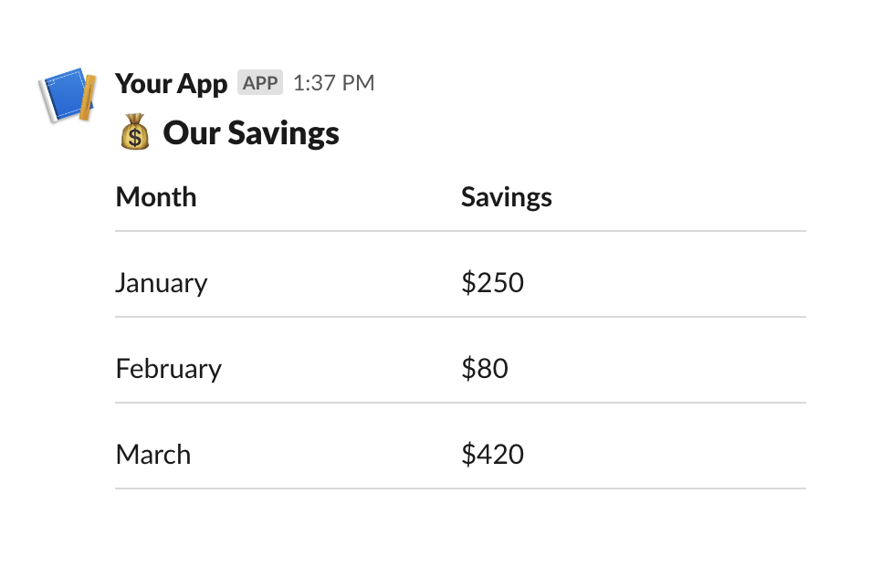Select the Month column header
Screen dimensions: 871x588
tap(156, 197)
